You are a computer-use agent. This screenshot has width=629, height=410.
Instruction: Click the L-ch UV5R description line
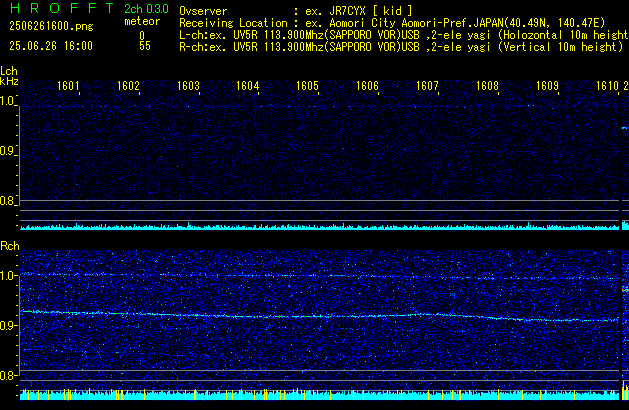[x=404, y=35]
